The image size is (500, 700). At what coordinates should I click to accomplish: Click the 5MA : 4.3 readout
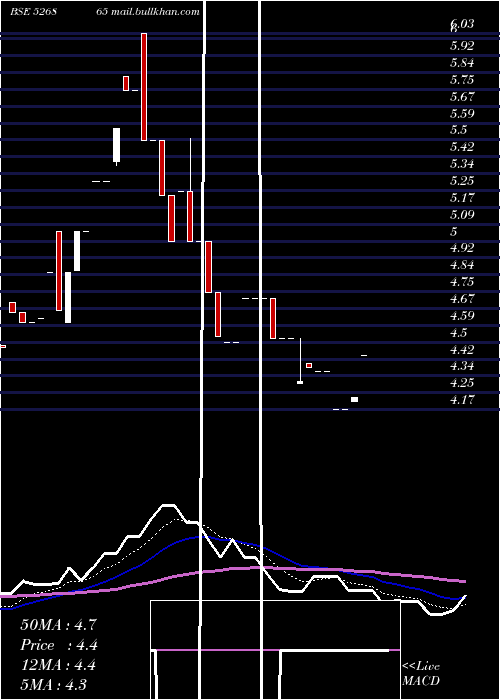coord(54,684)
